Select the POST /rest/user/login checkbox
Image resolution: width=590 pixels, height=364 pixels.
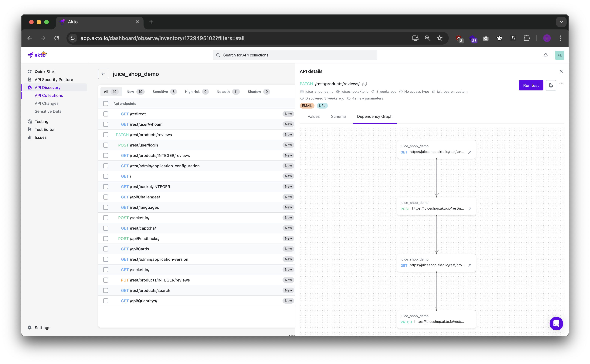[105, 145]
